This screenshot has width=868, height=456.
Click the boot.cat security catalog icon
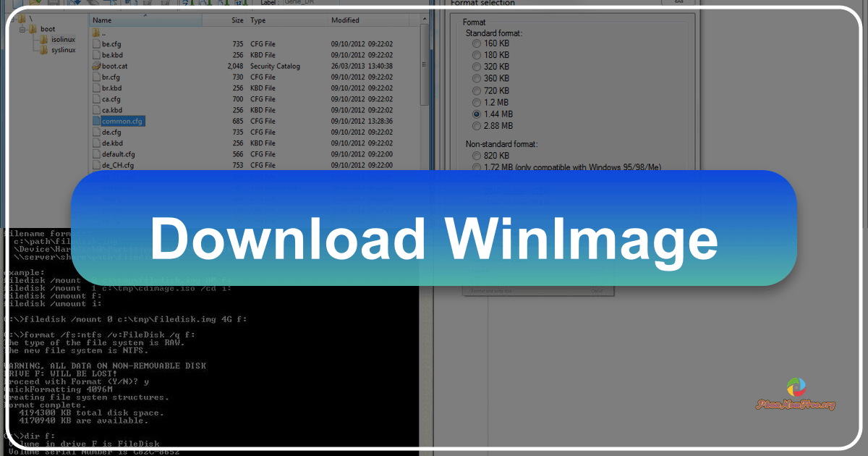point(96,66)
